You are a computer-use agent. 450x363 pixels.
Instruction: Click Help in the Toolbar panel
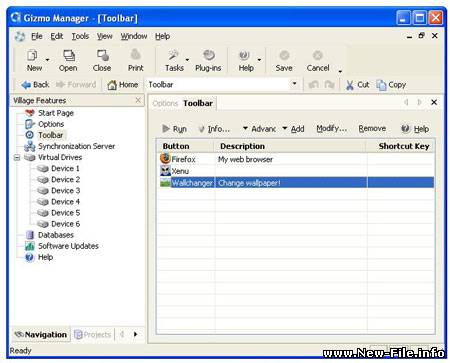(x=415, y=129)
